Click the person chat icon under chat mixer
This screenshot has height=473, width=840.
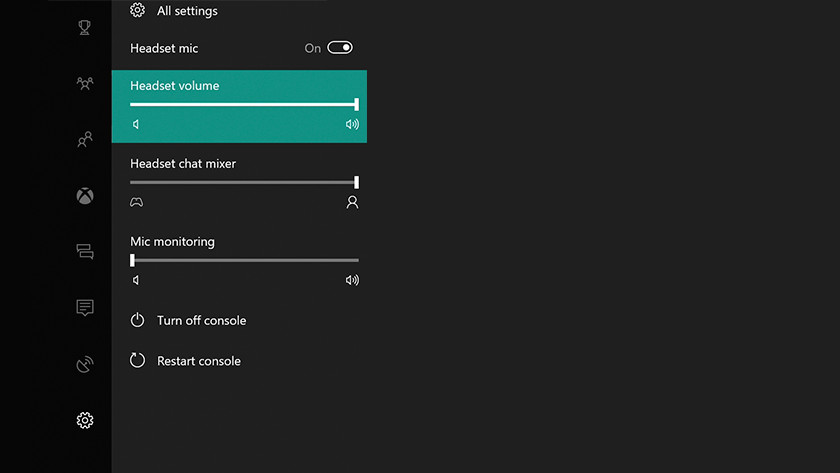click(352, 202)
